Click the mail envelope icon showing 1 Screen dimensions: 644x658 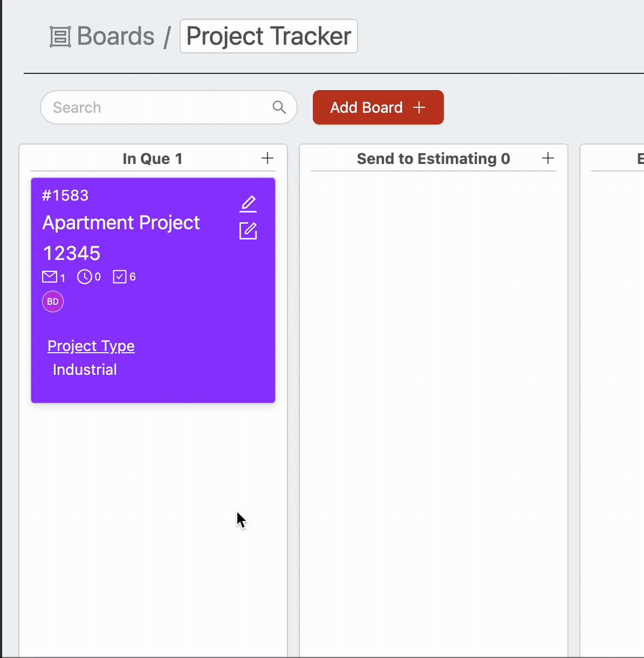(50, 277)
